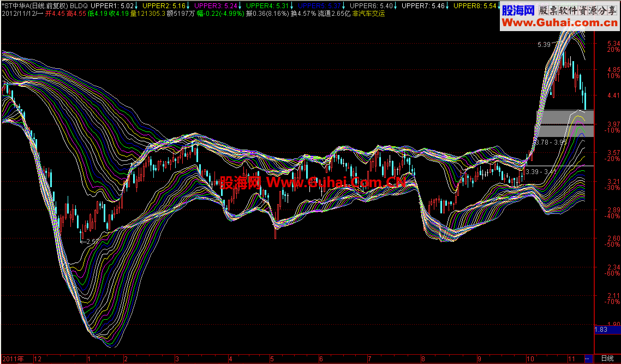The height and width of the screenshot is (364, 621).
Task: Click the 股海网 logo in banner
Action: tap(518, 10)
